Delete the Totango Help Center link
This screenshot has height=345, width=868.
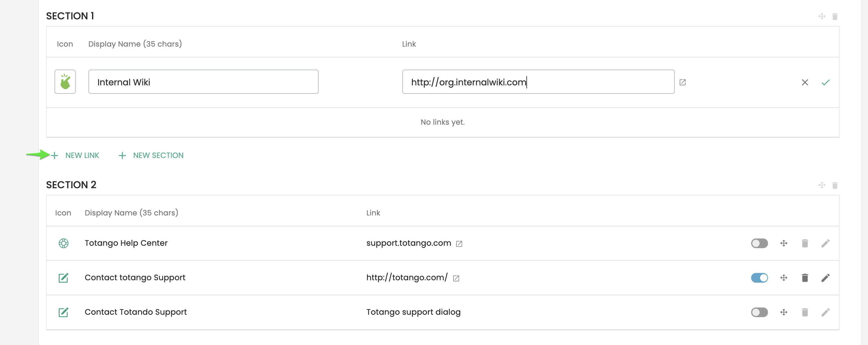(805, 243)
